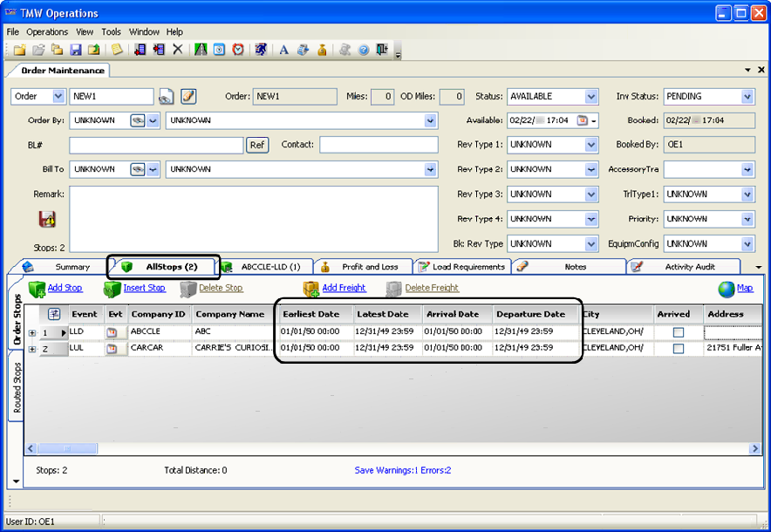Expand stop row 1 tree node
The width and height of the screenshot is (771, 532).
pyautogui.click(x=32, y=332)
